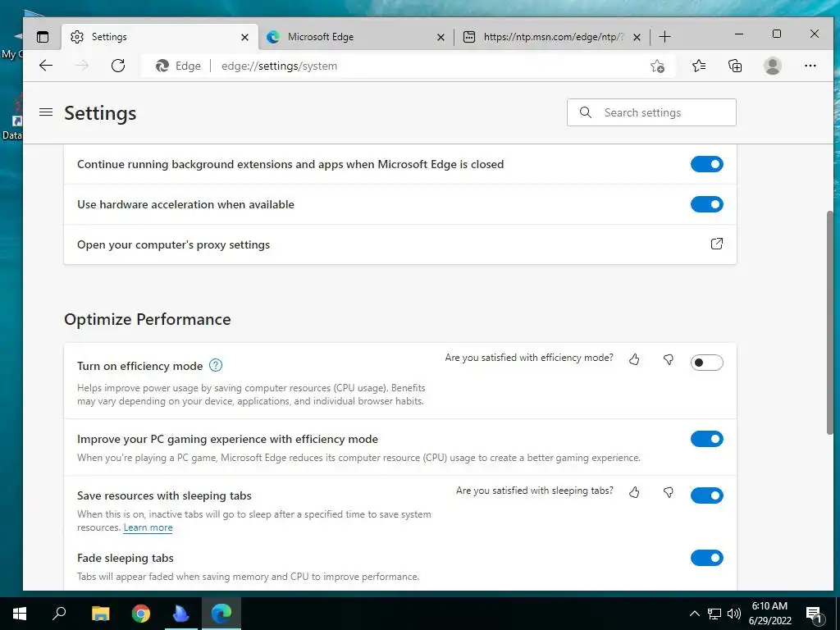Add this page to favorites star icon
This screenshot has height=630, width=840.
coord(657,66)
